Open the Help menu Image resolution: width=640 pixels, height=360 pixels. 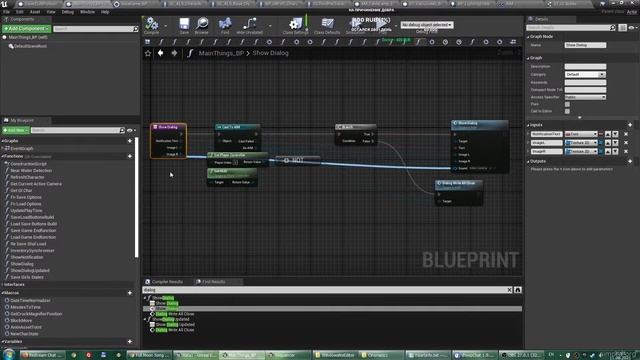click(105, 12)
